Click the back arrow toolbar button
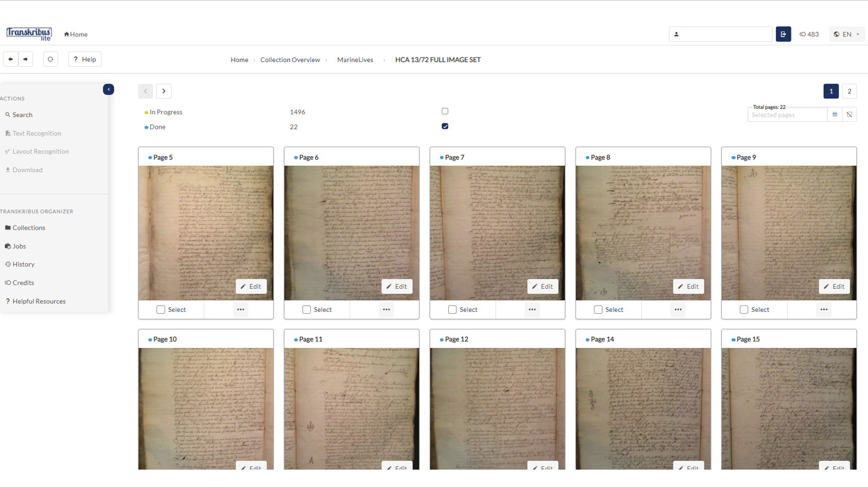 [x=10, y=59]
